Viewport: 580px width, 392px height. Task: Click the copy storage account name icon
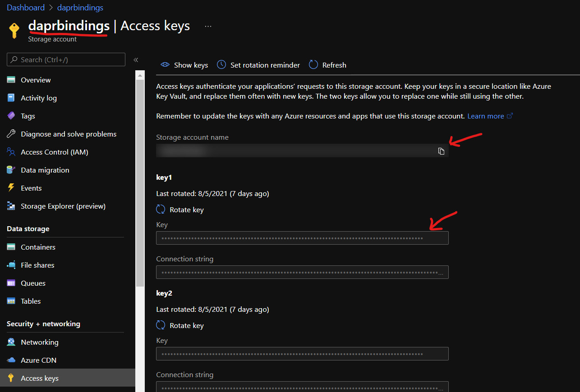click(441, 151)
